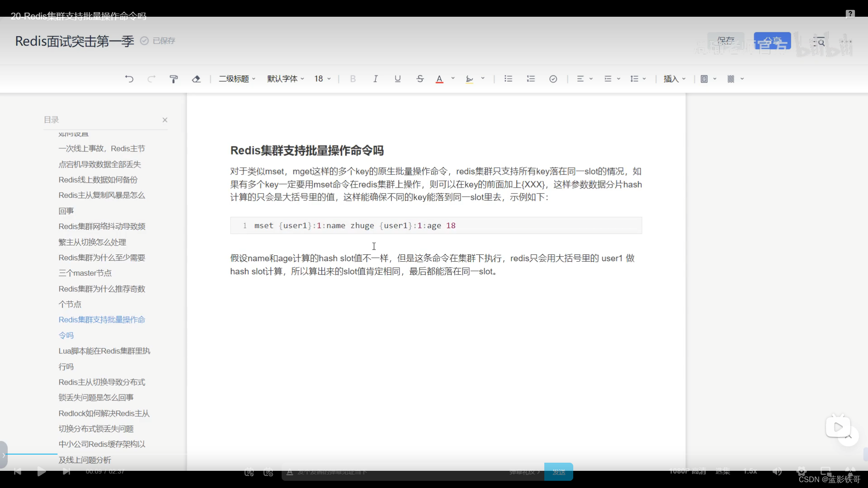The image size is (868, 488).
Task: Go to Redlock如何解决 outline entry
Action: [x=104, y=421]
